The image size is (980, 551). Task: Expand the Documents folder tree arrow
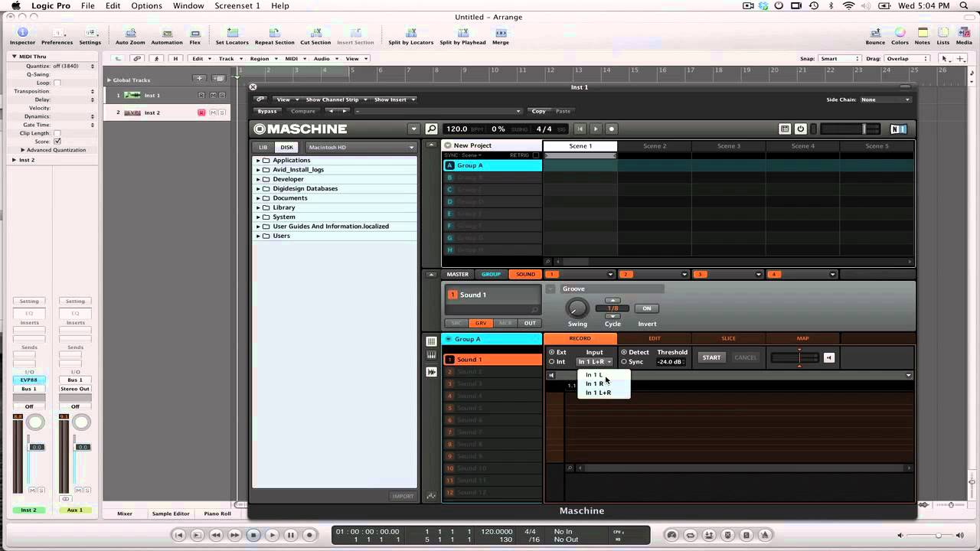click(259, 198)
